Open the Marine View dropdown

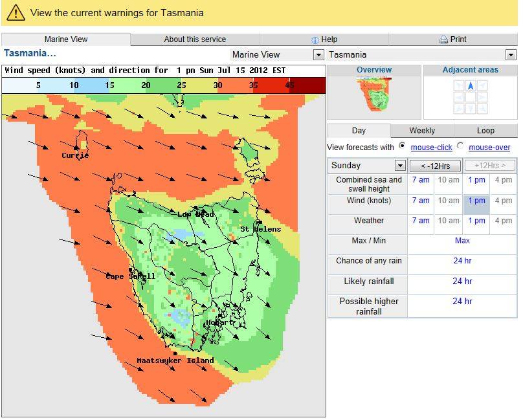click(x=318, y=55)
